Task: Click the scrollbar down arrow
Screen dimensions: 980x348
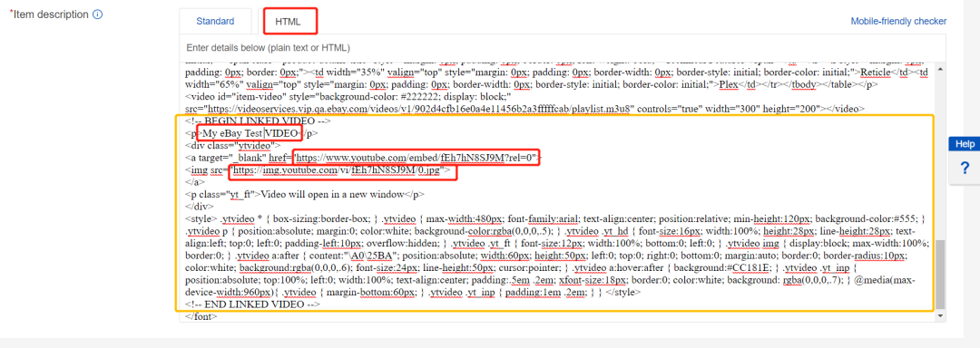Action: pyautogui.click(x=941, y=317)
